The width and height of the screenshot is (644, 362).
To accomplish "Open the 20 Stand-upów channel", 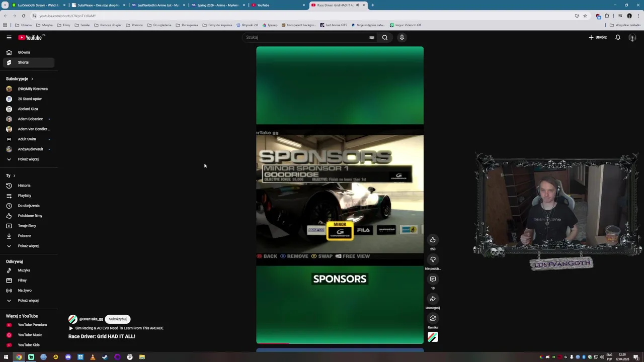I will [29, 99].
